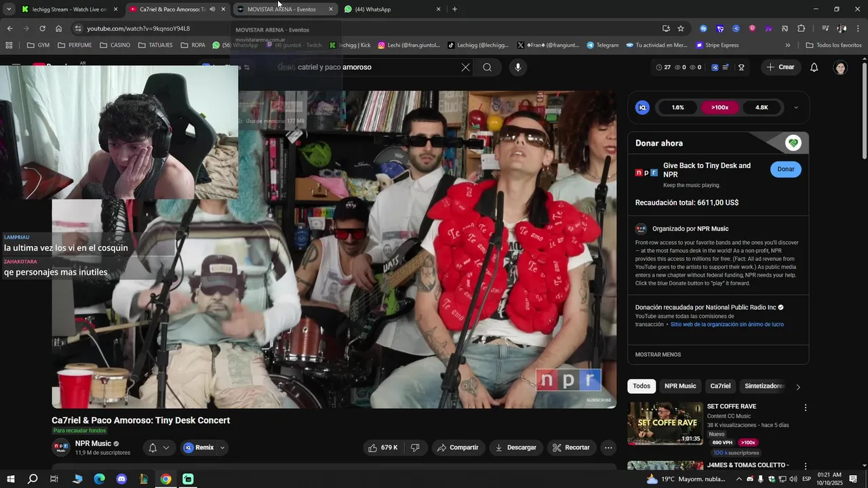
Task: Like the video with 679 K likes
Action: [382, 447]
